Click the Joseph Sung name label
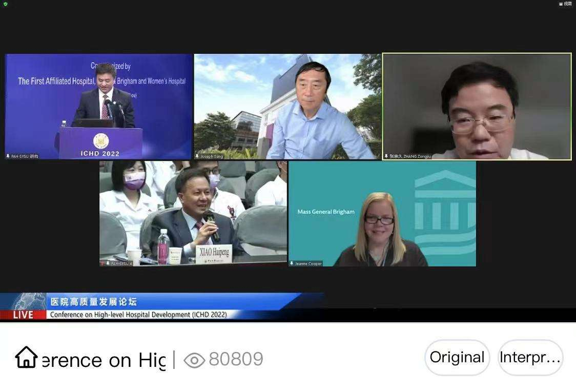 point(210,156)
